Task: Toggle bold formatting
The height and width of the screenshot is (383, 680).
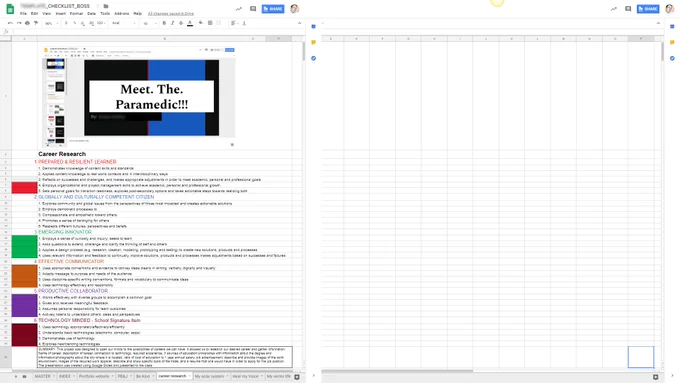Action: pos(164,23)
